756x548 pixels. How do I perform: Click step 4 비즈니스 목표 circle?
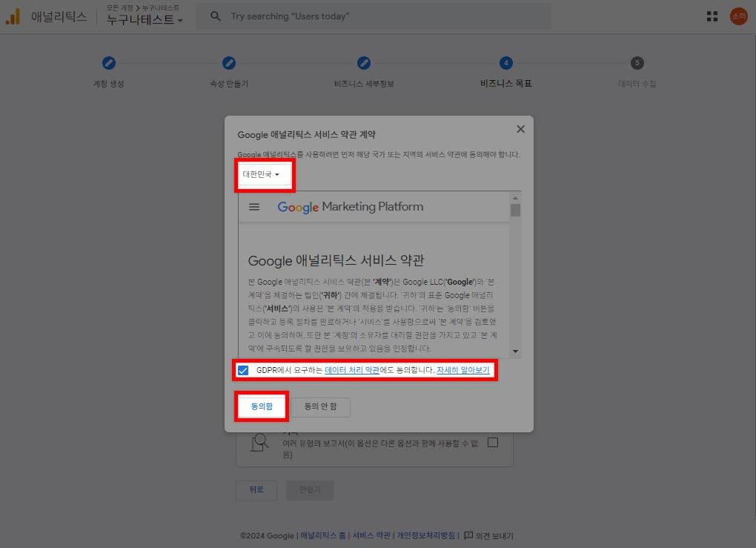(505, 63)
